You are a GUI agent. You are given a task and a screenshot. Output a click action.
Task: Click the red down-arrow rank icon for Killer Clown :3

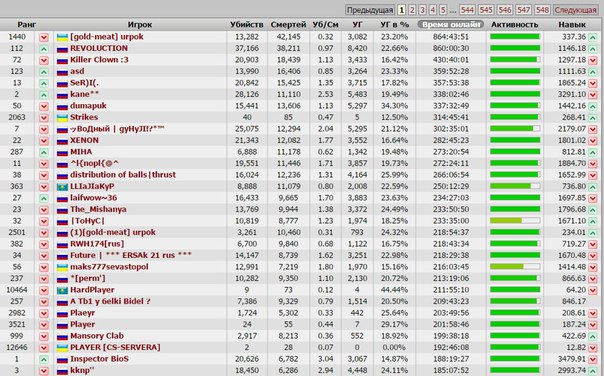tap(44, 60)
